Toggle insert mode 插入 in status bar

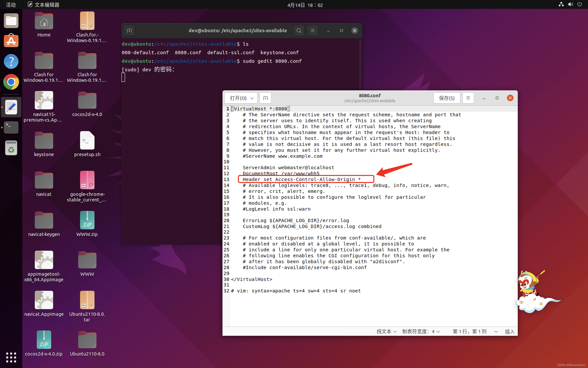click(x=510, y=332)
